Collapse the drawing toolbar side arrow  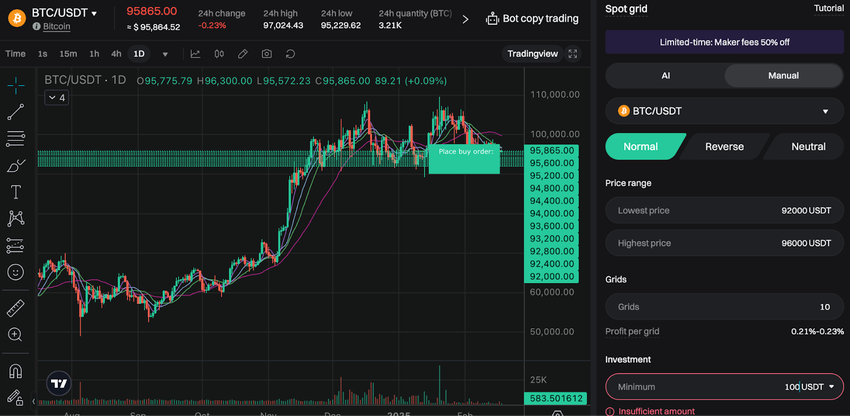(34, 401)
